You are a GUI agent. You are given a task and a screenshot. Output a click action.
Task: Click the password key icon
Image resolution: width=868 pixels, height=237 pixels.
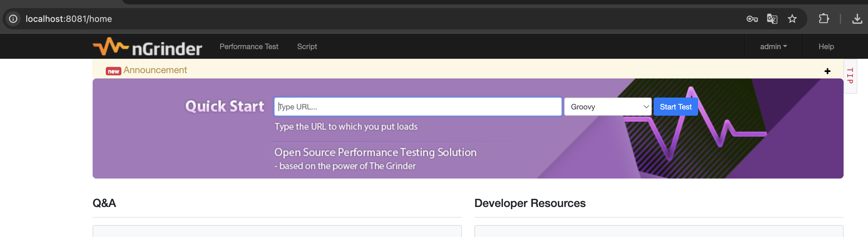752,19
